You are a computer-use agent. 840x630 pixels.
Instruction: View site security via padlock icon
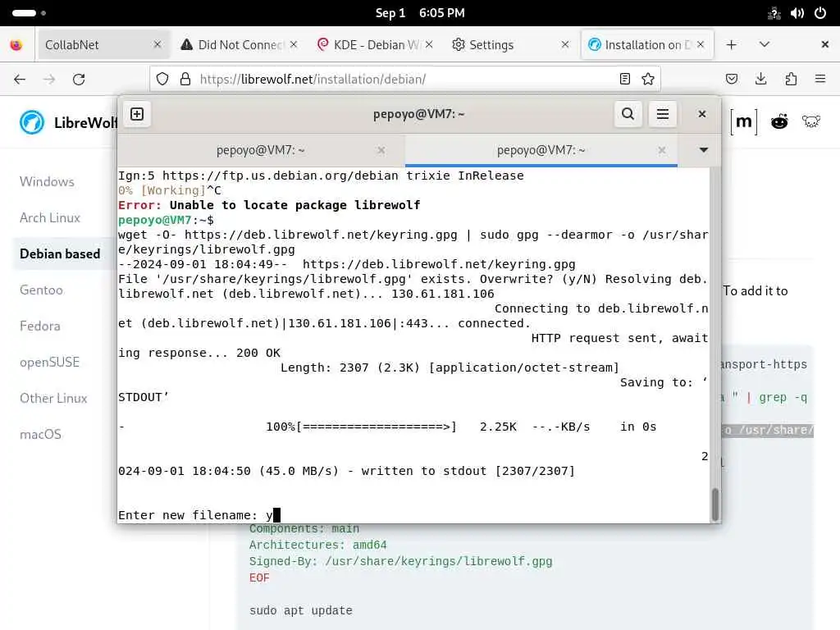coord(185,80)
